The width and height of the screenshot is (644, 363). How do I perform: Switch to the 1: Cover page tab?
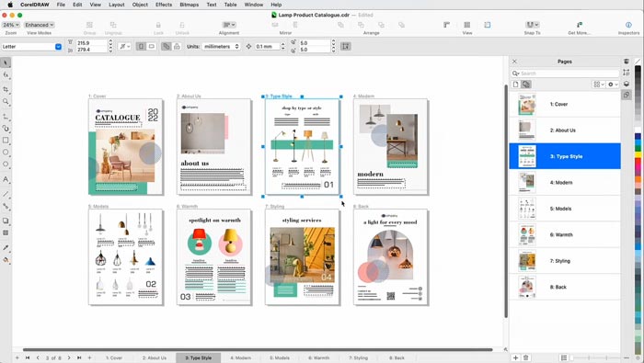(114, 358)
